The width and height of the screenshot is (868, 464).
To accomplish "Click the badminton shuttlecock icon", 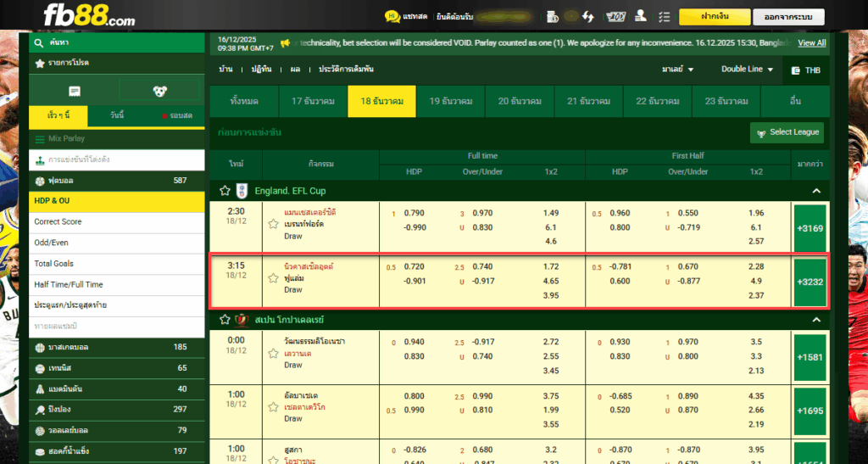I will click(40, 389).
